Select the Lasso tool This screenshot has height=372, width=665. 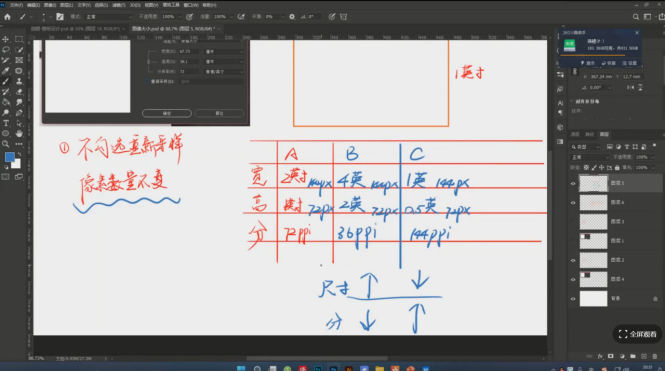coord(6,50)
